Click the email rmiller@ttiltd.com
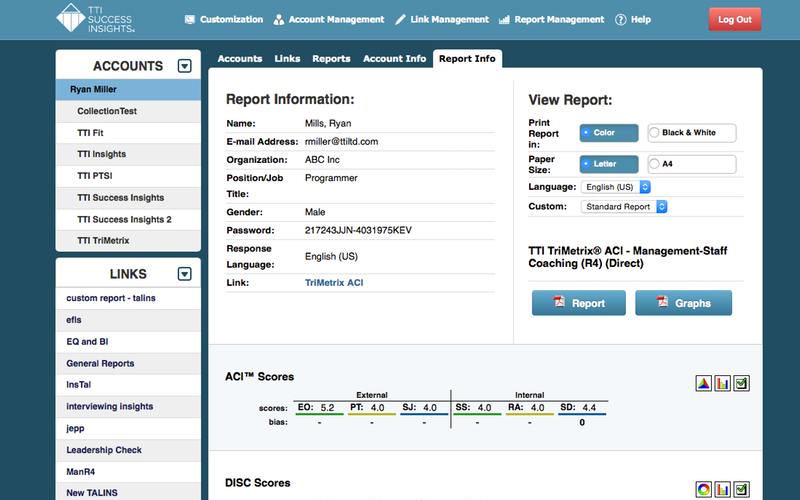The height and width of the screenshot is (500, 800). 341,142
